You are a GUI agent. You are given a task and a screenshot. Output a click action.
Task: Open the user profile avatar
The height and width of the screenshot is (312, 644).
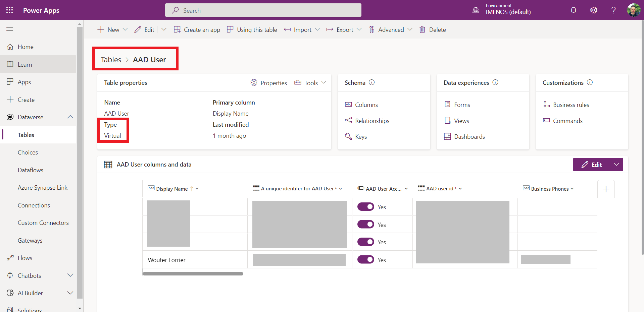(634, 10)
